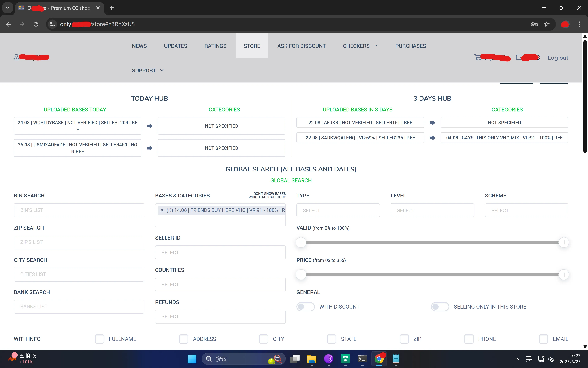Select the GAYS THIS ONLY VHQ MIX category
The image size is (588, 368).
coord(504,138)
